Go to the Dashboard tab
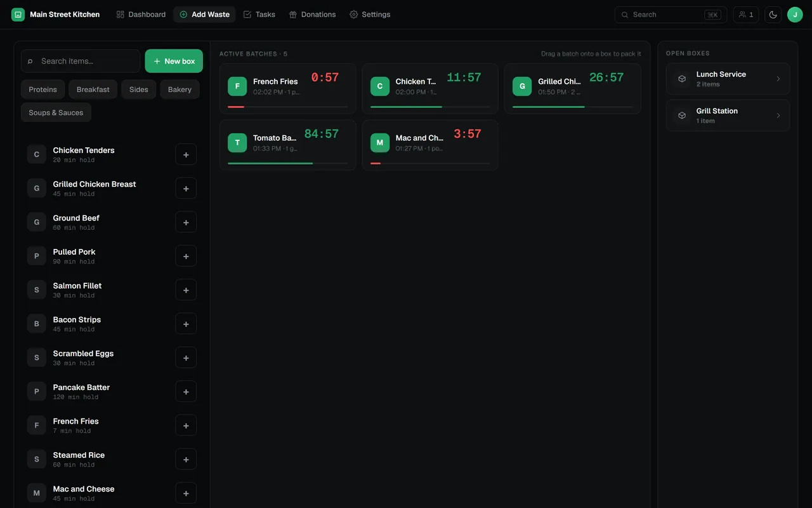812x508 pixels. [141, 15]
